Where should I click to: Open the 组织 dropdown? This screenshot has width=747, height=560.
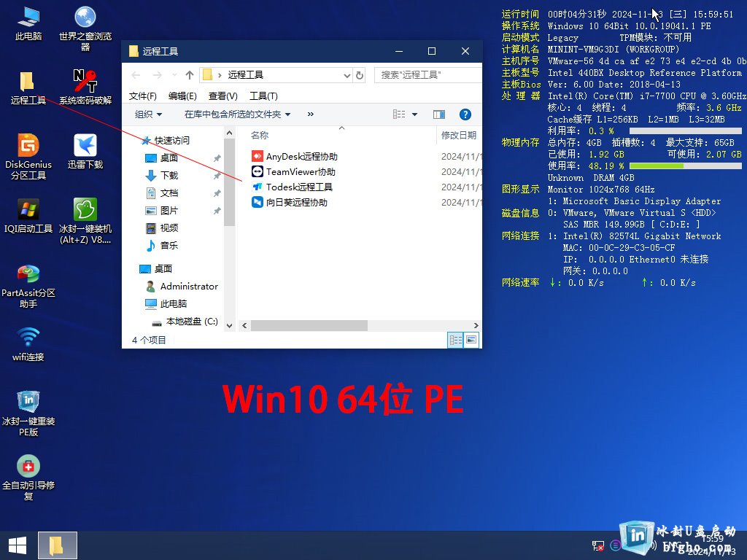click(148, 114)
